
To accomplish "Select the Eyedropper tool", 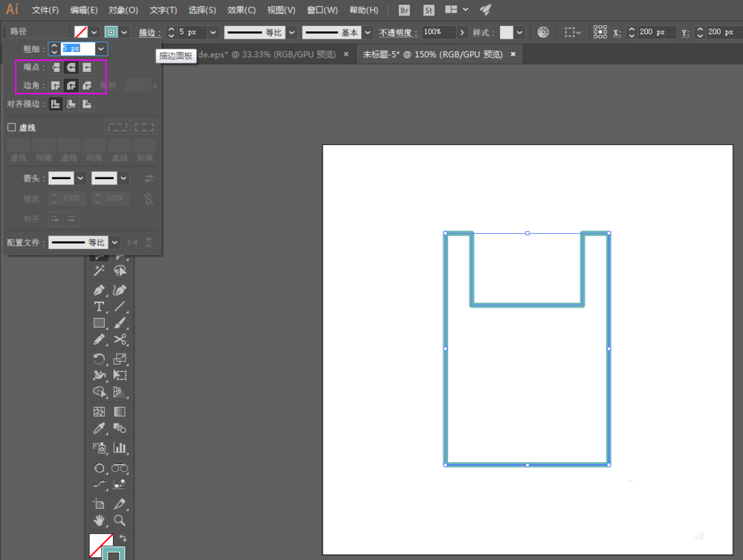I will click(99, 429).
